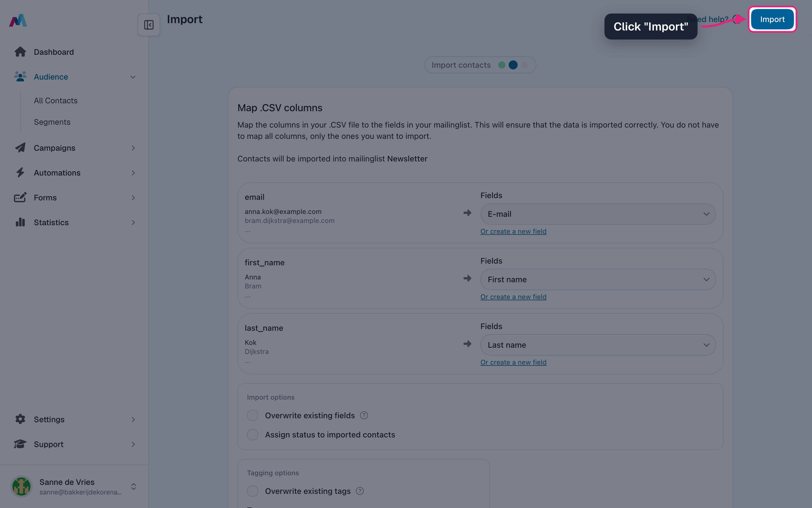Click the Forms edit icon
This screenshot has height=508, width=812.
pos(20,198)
